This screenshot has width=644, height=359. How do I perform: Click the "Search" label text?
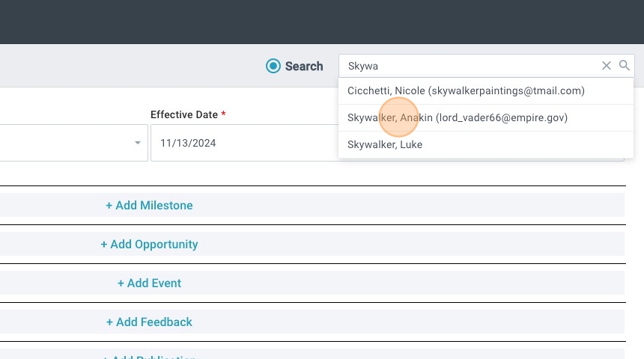point(304,66)
